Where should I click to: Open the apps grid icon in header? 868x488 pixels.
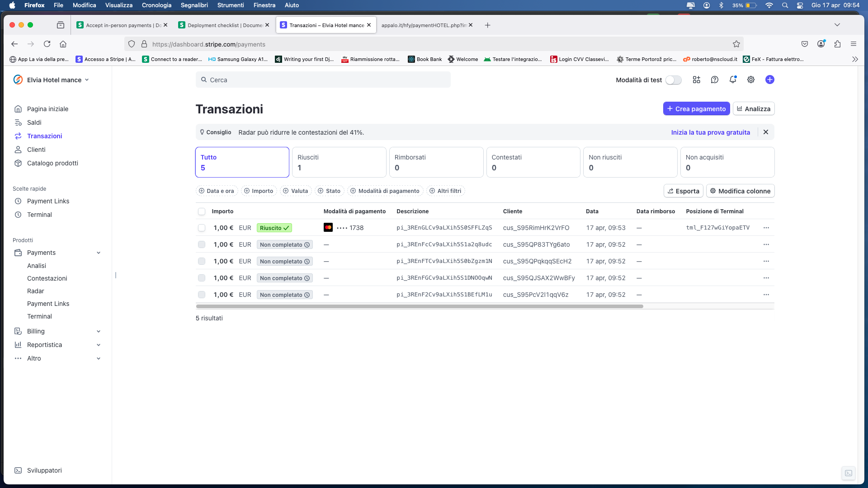tap(696, 80)
